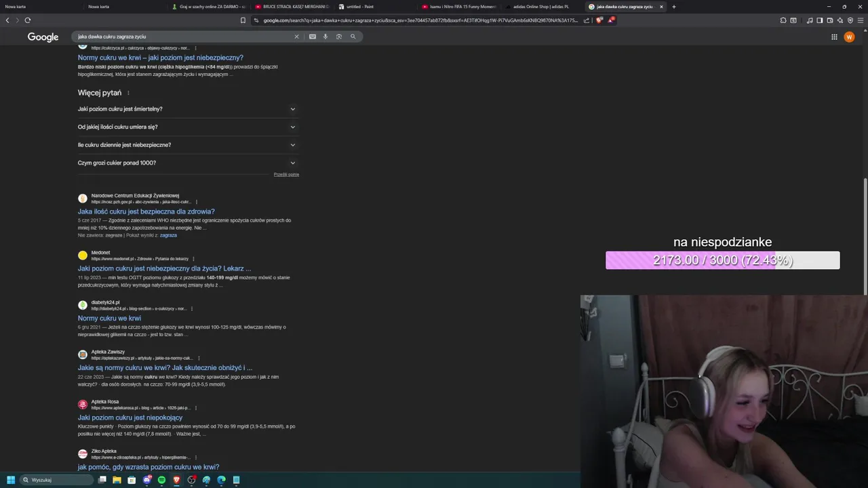This screenshot has width=868, height=488.
Task: Open the Google account avatar W
Action: 849,37
